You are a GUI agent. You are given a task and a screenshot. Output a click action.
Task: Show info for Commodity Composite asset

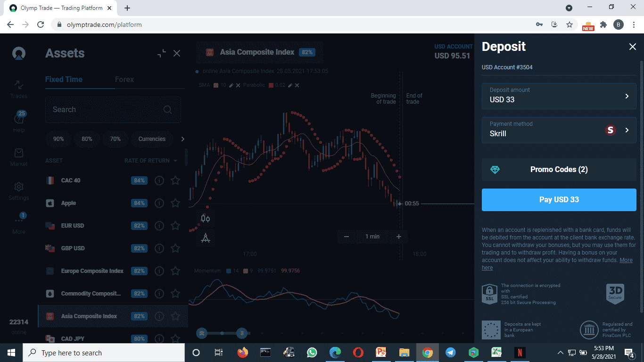(159, 294)
